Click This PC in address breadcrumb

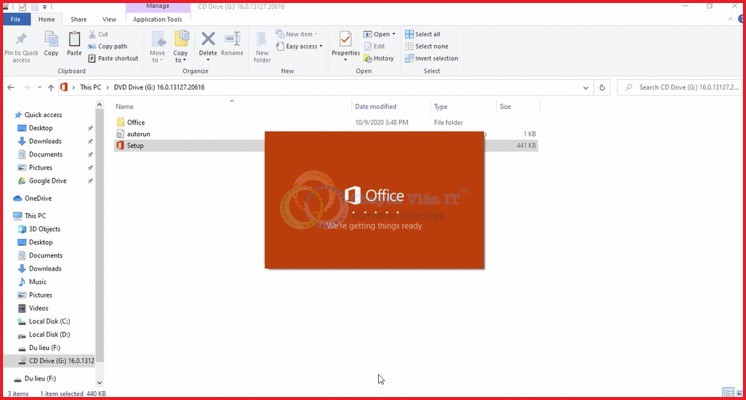(90, 88)
